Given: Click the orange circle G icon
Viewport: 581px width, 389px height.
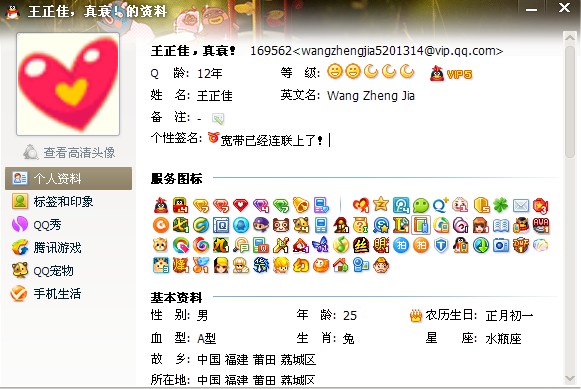Looking at the screenshot, I should (x=161, y=225).
